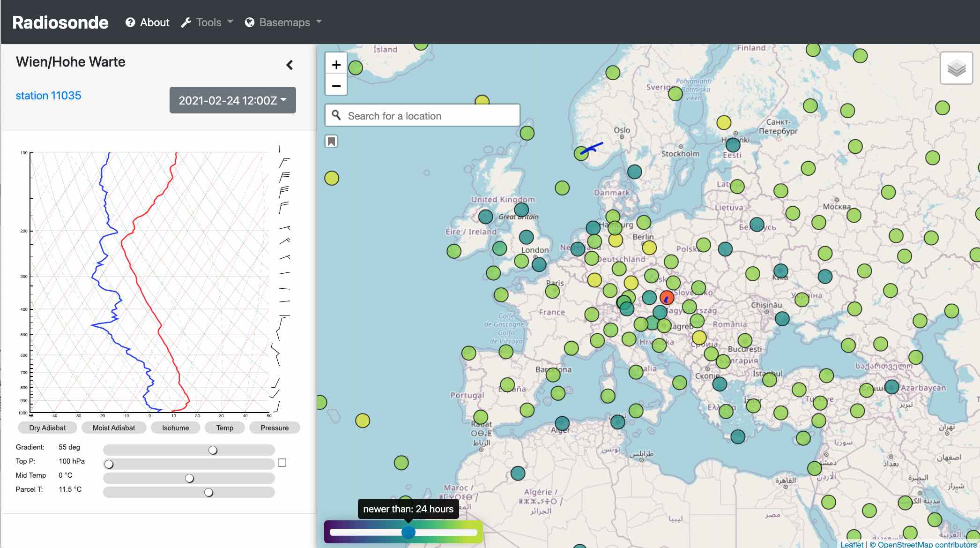The height and width of the screenshot is (548, 980).
Task: Toggle the Isohume lines display
Action: [x=176, y=428]
